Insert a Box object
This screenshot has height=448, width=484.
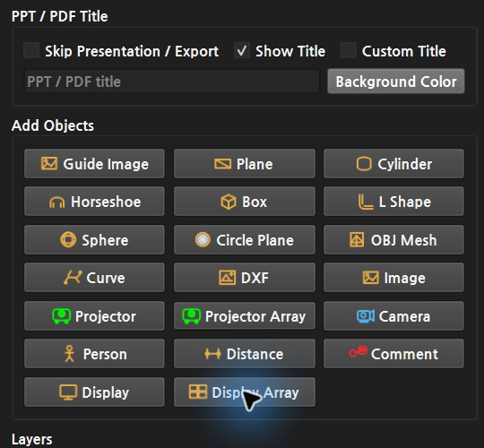point(245,202)
